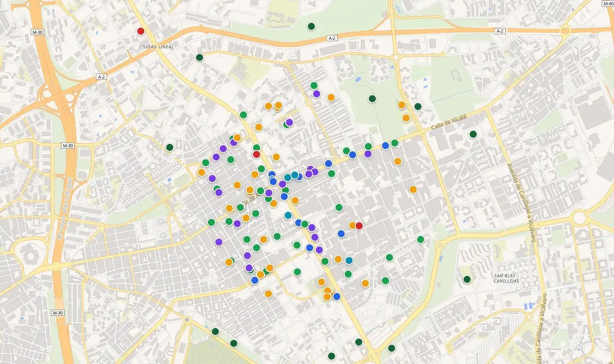Click the green marker above the purple-orange pair

pos(314,86)
